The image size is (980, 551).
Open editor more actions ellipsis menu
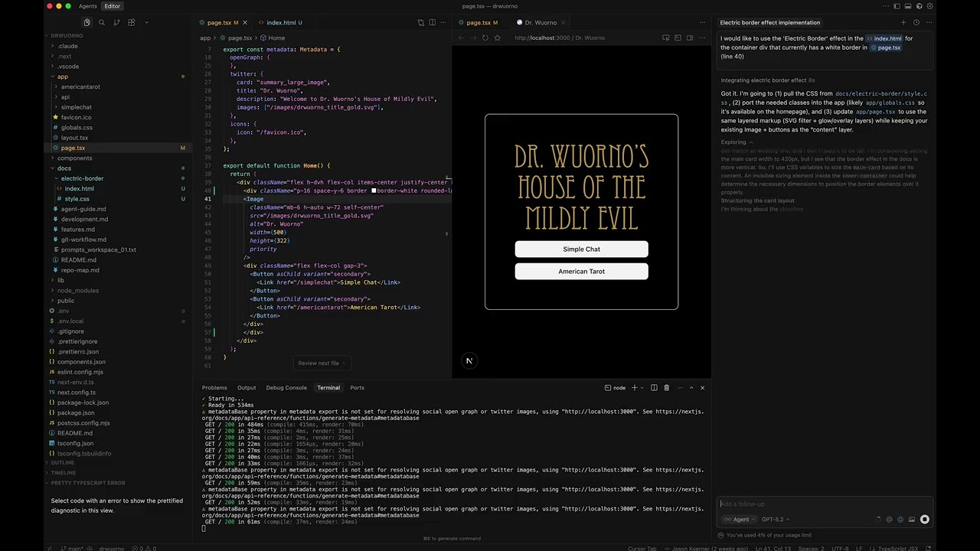444,22
